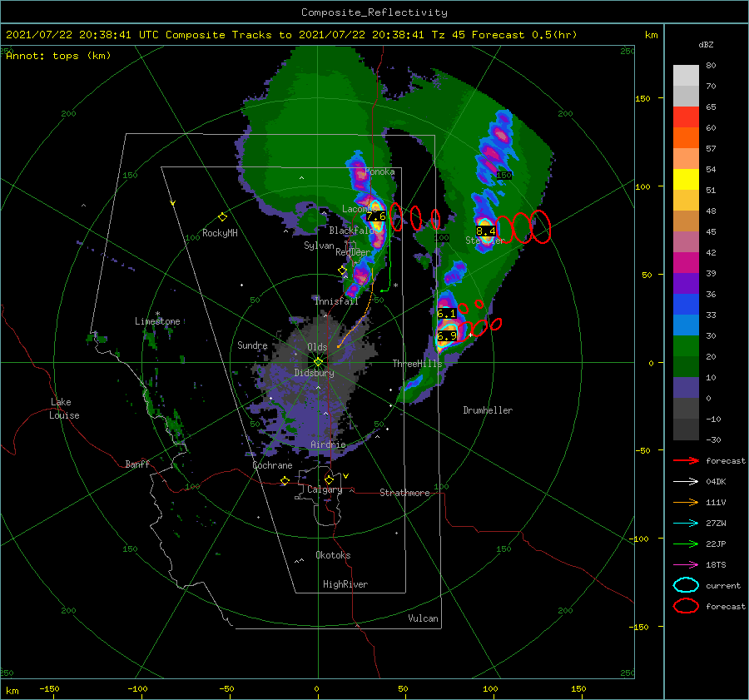Viewport: 749px width, 700px height.
Task: Click the yellow diamond marker at Cochrane
Action: click(285, 481)
